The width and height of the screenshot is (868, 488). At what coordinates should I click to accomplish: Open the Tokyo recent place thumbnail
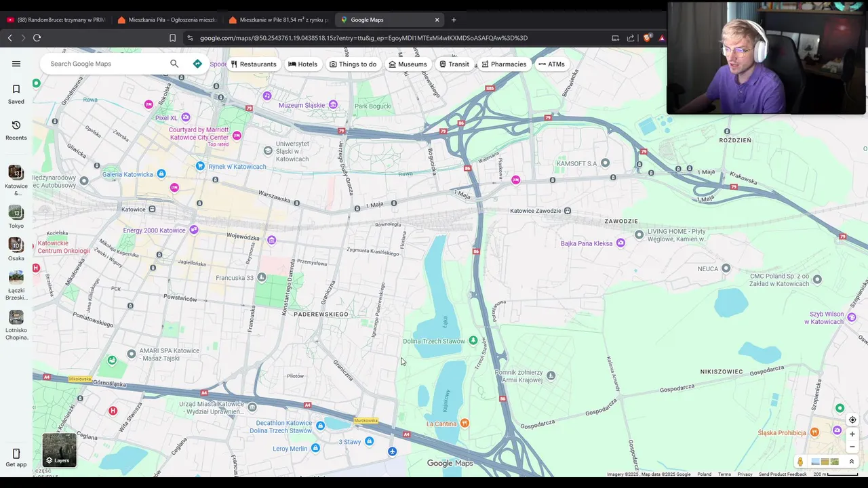click(16, 213)
